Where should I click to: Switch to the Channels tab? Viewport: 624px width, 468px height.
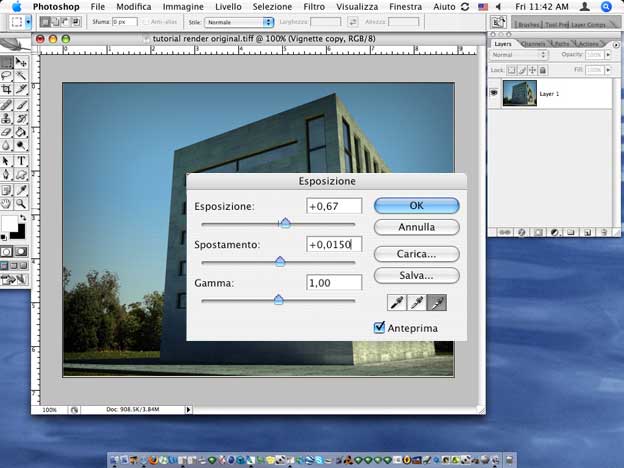pyautogui.click(x=533, y=44)
